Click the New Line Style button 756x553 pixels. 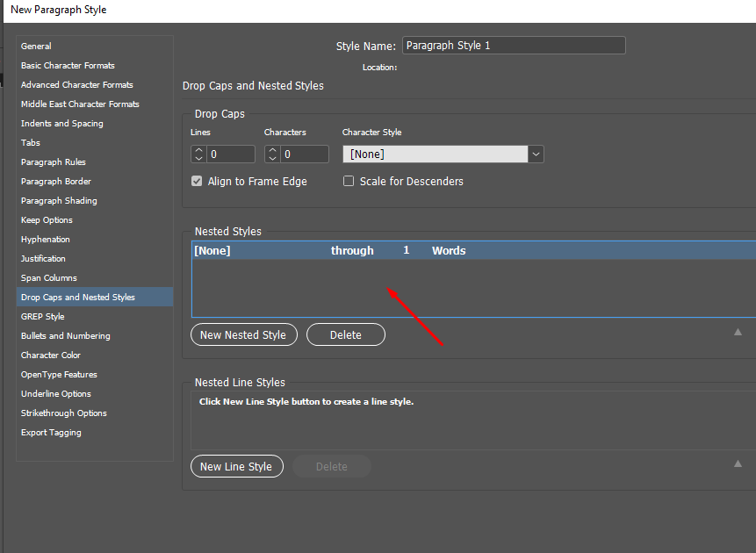(236, 466)
